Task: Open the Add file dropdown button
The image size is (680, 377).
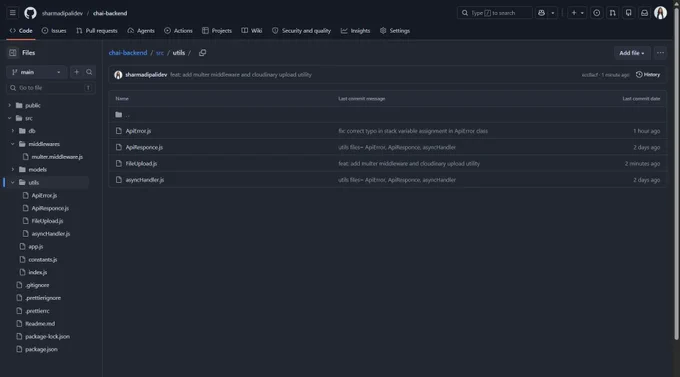Action: (632, 53)
